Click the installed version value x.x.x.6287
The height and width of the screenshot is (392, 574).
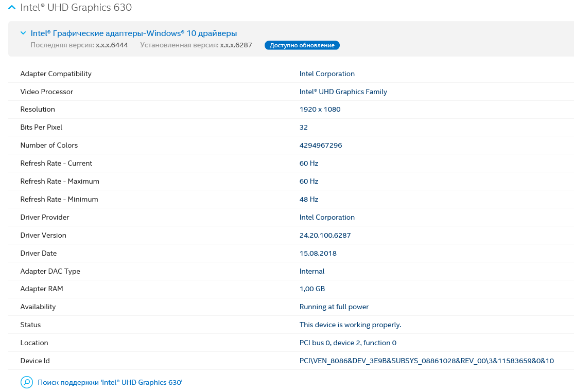[x=236, y=45]
